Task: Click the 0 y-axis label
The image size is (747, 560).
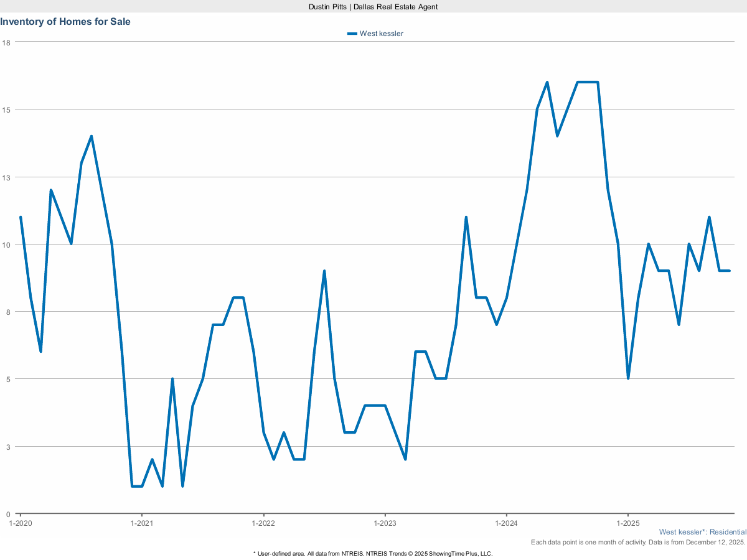Action: (8, 514)
